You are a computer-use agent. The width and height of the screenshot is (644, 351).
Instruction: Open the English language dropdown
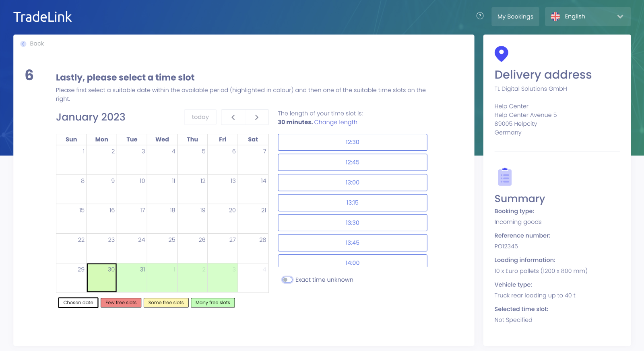(x=587, y=17)
